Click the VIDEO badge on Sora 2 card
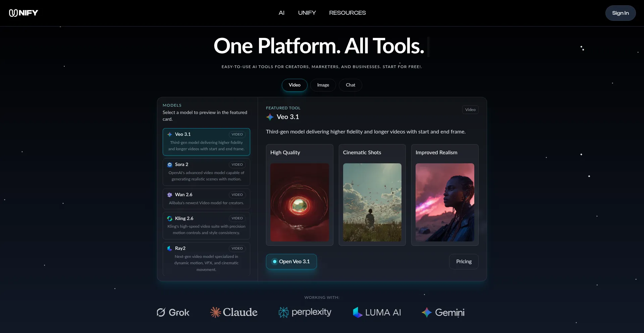Screen dimensions: 644x333 237,165
